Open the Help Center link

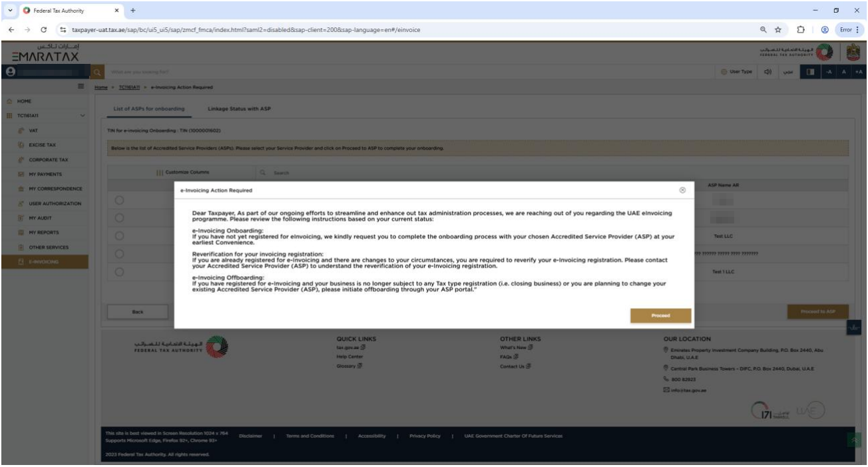click(349, 357)
